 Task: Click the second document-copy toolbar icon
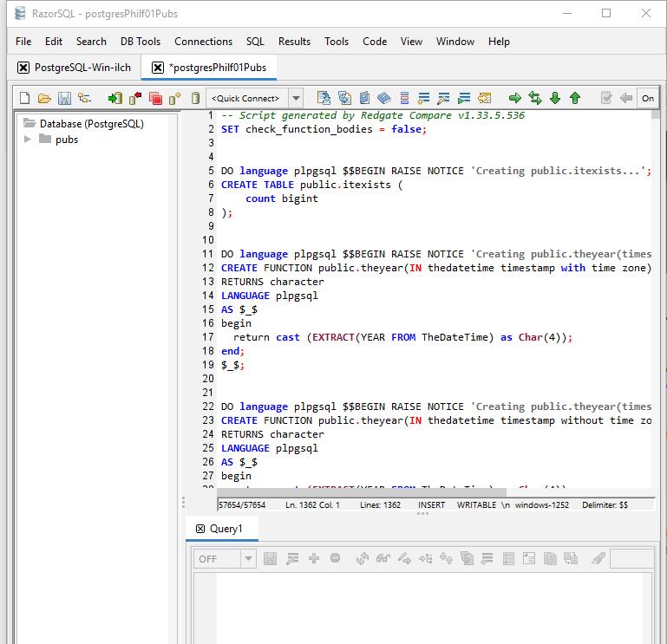tap(344, 98)
